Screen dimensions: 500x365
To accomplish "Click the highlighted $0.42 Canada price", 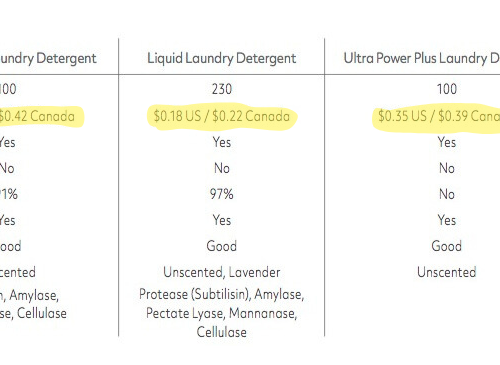I will [x=37, y=116].
